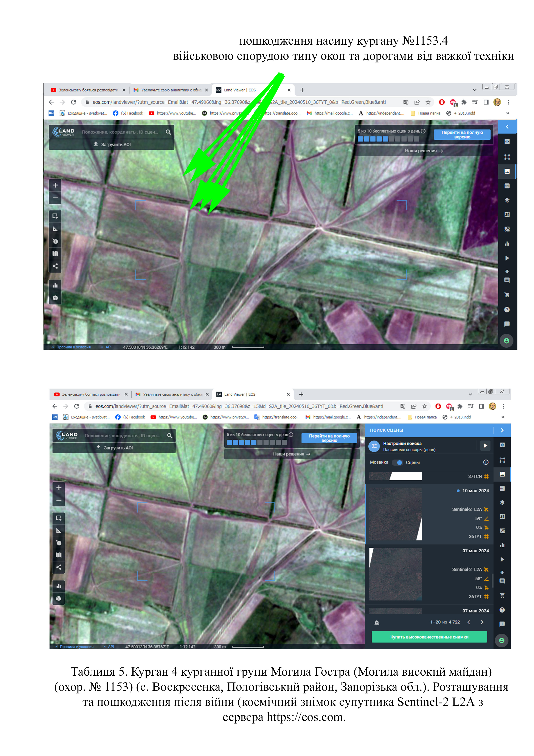Switch to Увеличьте свою аналитику tab in lower browser
Image resolution: width=534 pixels, height=756 pixels.
(171, 394)
